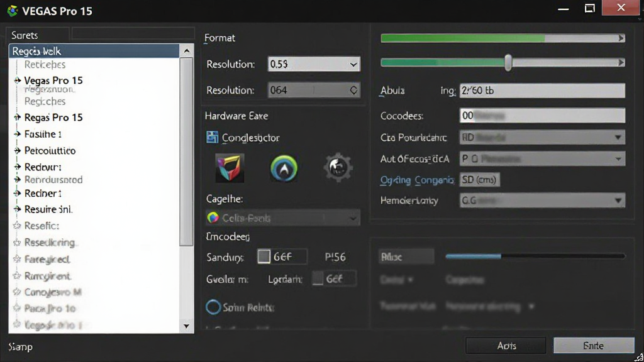Click the Abuia text field showing 2'60 tb
The height and width of the screenshot is (362, 644).
[542, 90]
